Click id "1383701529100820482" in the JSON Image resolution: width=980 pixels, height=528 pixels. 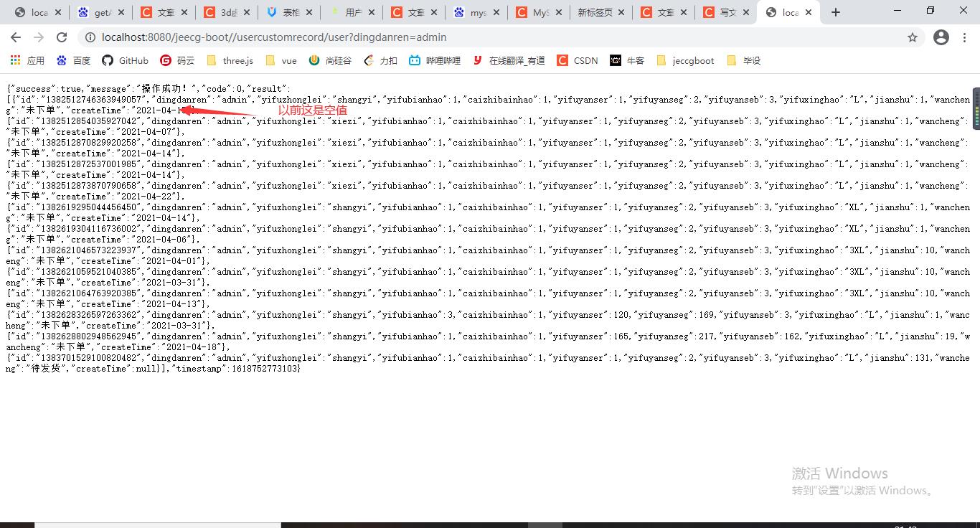click(x=88, y=358)
